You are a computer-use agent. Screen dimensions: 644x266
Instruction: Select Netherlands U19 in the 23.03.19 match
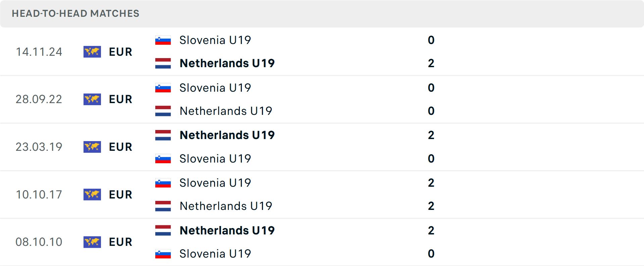click(227, 135)
